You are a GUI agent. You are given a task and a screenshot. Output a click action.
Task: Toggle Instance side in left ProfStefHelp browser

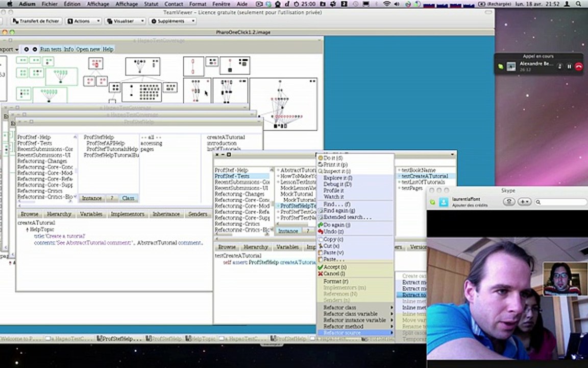(x=92, y=198)
